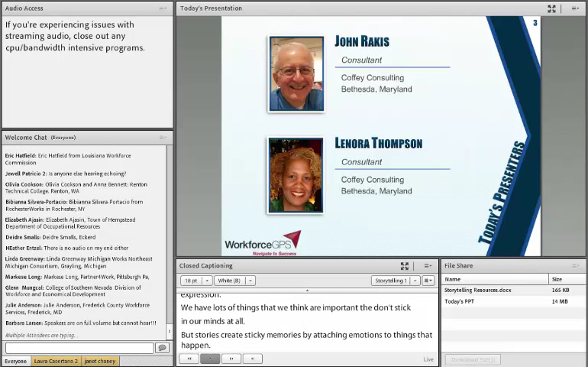Jump captions to live with skip-to-end button
This screenshot has height=367, width=588.
pyautogui.click(x=253, y=359)
